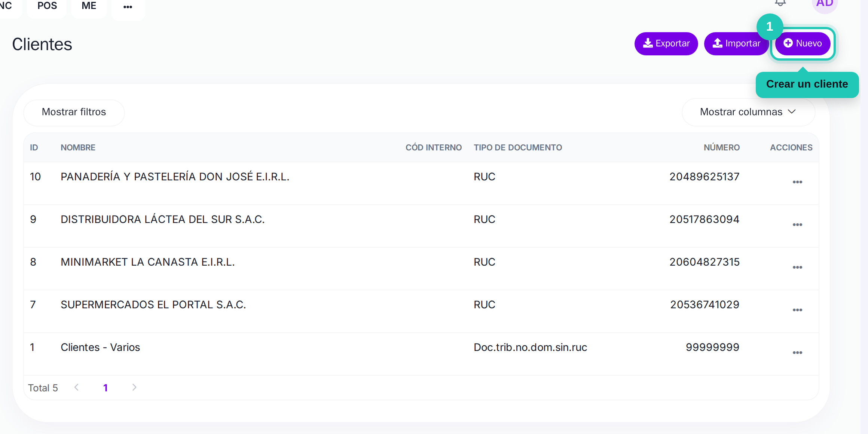Image resolution: width=868 pixels, height=434 pixels.
Task: Click the ACCIONES column header
Action: pos(791,148)
